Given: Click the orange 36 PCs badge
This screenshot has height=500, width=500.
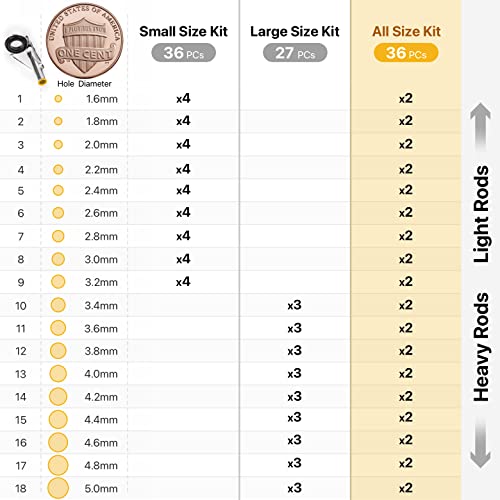Looking at the screenshot, I should 406,53.
